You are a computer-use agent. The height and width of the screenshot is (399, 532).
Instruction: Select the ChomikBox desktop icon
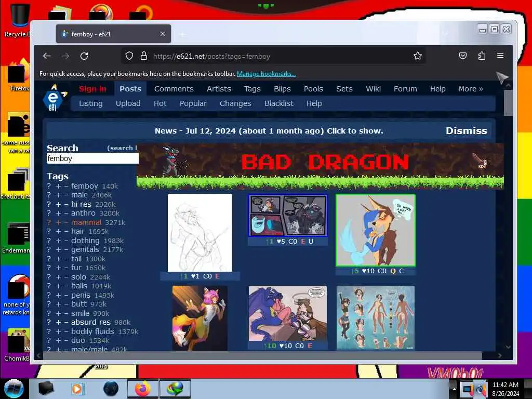coord(17,345)
